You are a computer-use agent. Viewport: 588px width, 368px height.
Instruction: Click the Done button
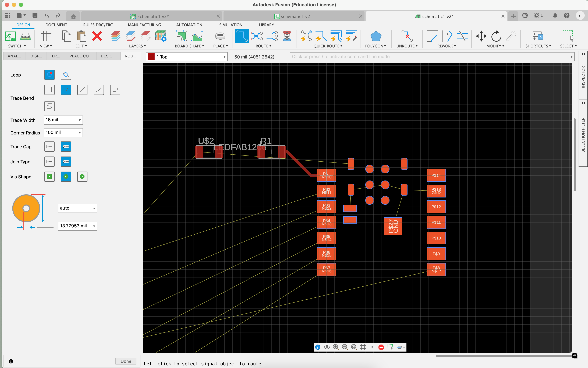point(126,361)
